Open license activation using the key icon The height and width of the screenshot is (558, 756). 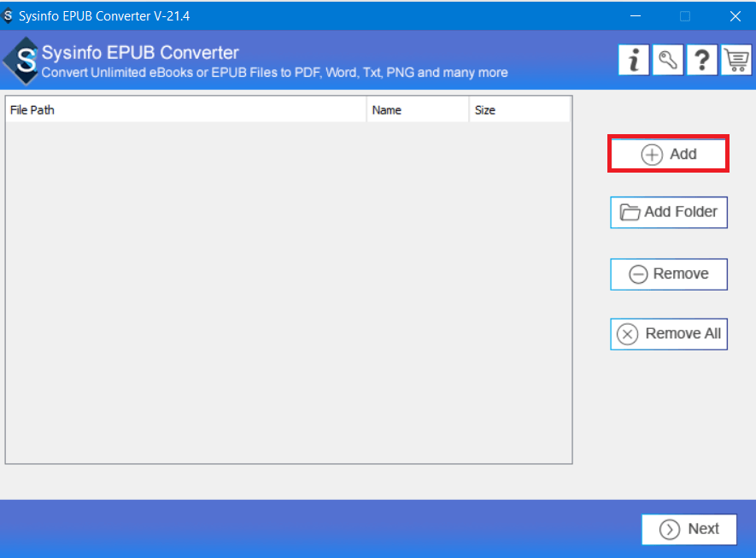[667, 59]
